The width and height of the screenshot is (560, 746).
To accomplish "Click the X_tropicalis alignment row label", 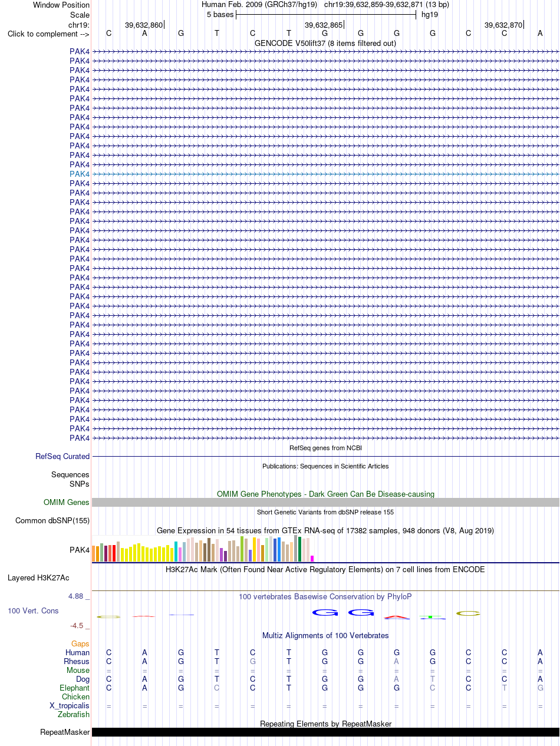I will point(70,705).
